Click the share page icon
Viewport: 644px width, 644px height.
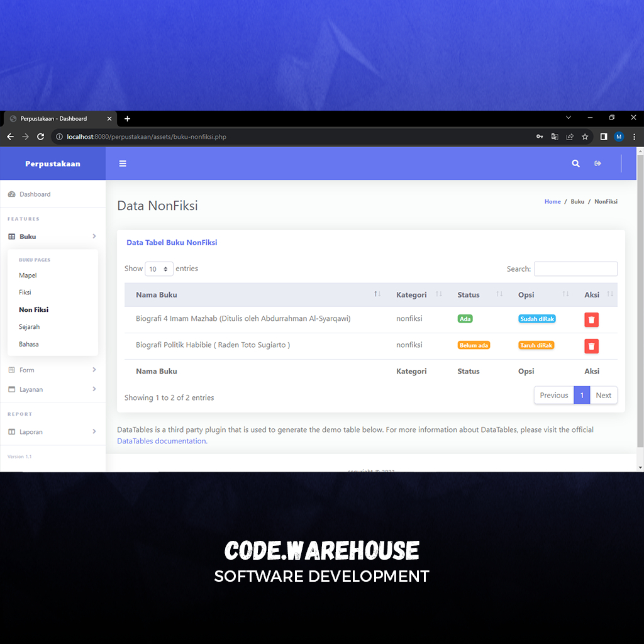570,136
